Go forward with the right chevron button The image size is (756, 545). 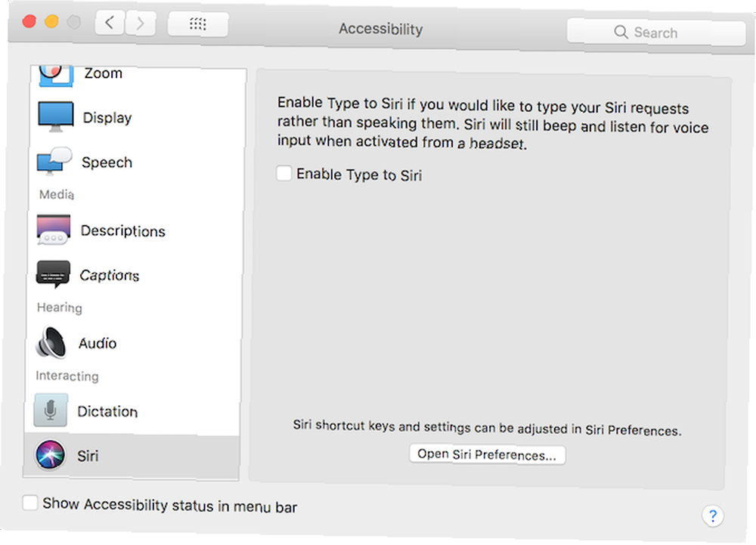pos(141,23)
